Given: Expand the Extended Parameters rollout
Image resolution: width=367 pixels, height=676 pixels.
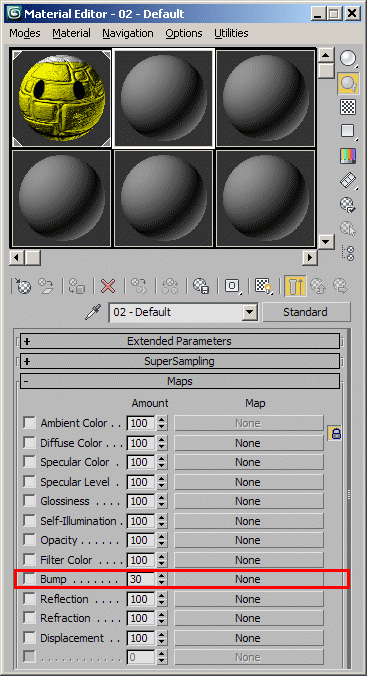Looking at the screenshot, I should (180, 341).
